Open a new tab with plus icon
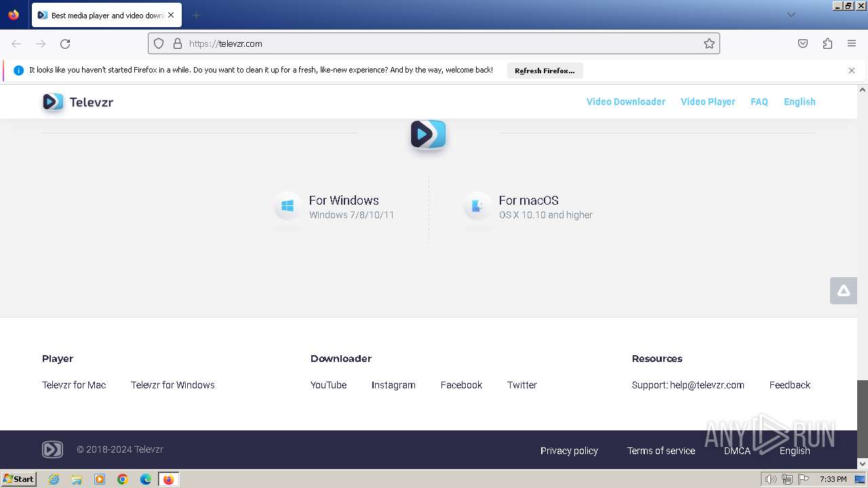 pyautogui.click(x=196, y=15)
